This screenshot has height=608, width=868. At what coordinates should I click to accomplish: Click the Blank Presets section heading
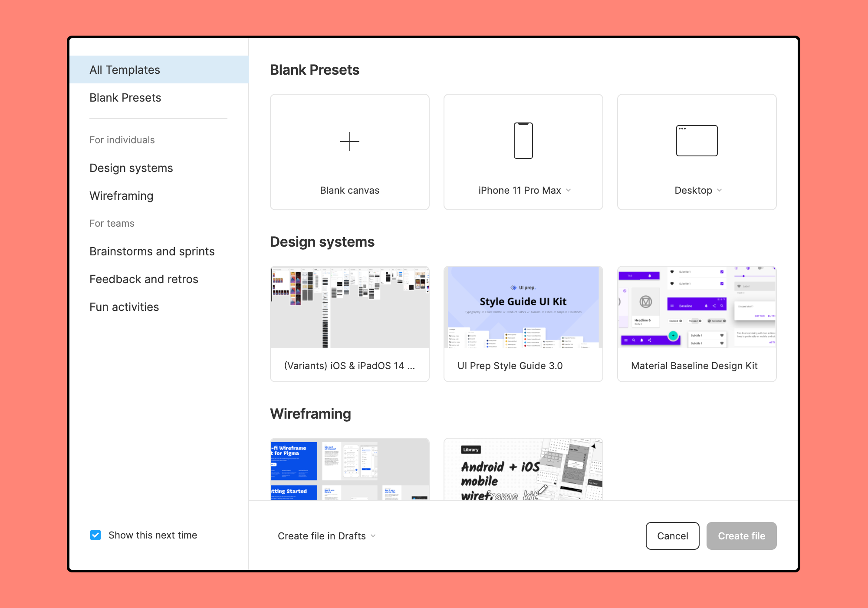point(315,69)
